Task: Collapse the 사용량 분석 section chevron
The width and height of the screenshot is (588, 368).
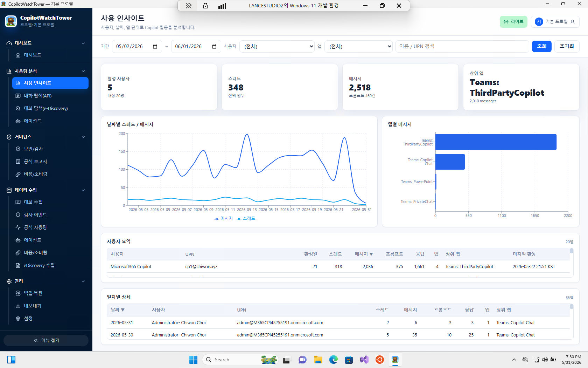Action: [83, 71]
